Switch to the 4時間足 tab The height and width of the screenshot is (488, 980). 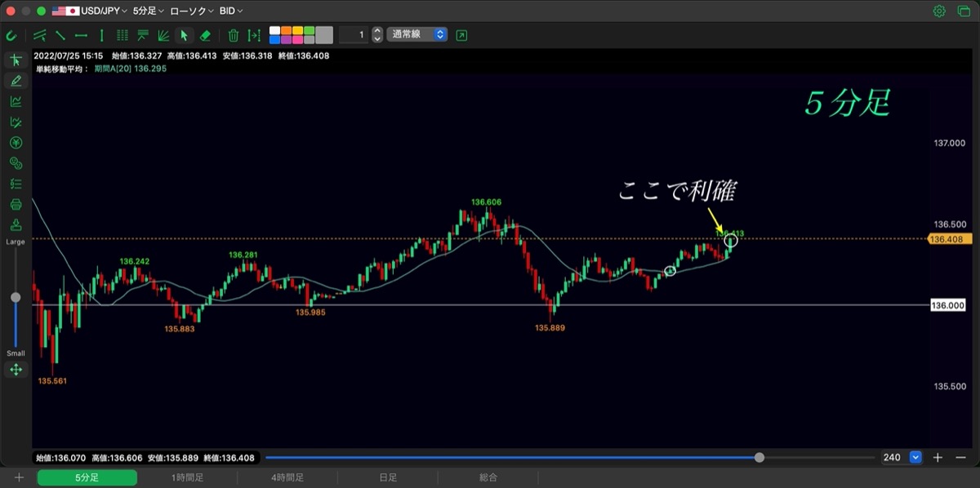(287, 477)
